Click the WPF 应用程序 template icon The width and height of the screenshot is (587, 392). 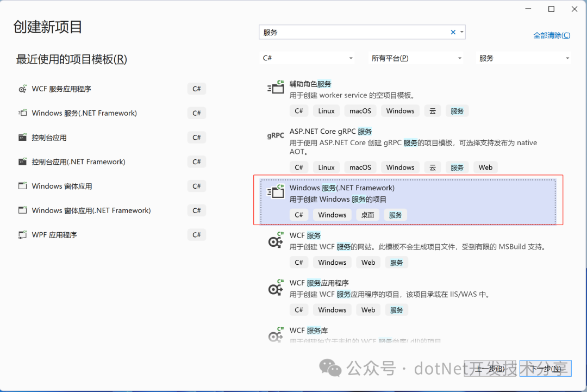pos(22,235)
